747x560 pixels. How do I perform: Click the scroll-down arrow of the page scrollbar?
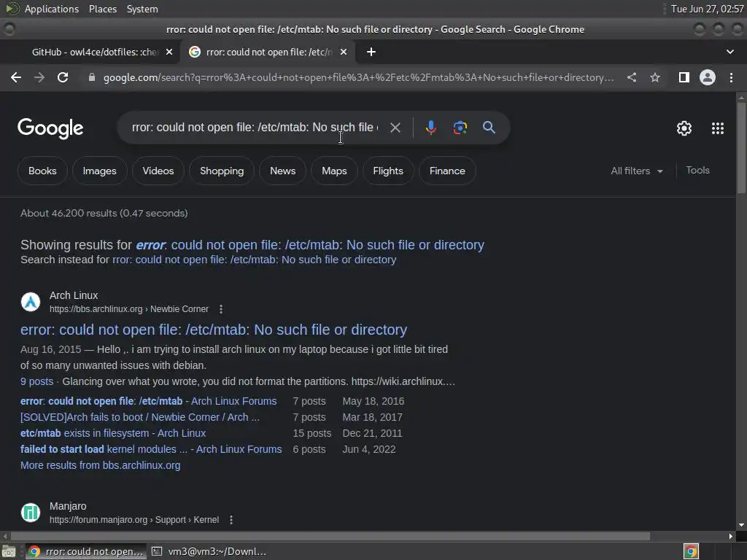pyautogui.click(x=741, y=525)
